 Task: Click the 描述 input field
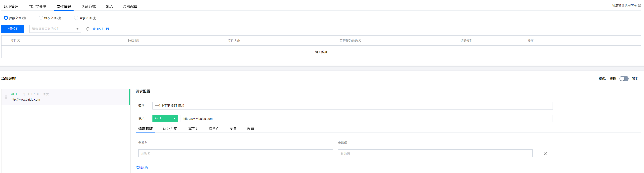[x=352, y=106]
